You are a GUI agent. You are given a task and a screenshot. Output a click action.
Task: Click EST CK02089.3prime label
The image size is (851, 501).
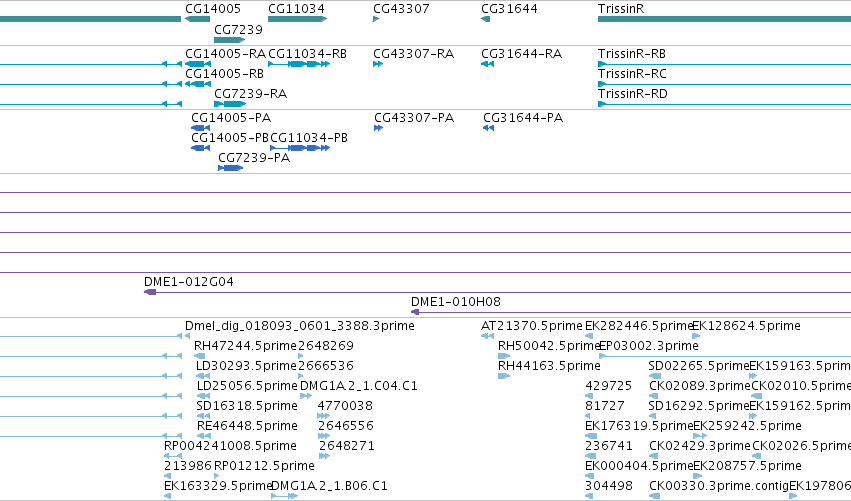700,386
